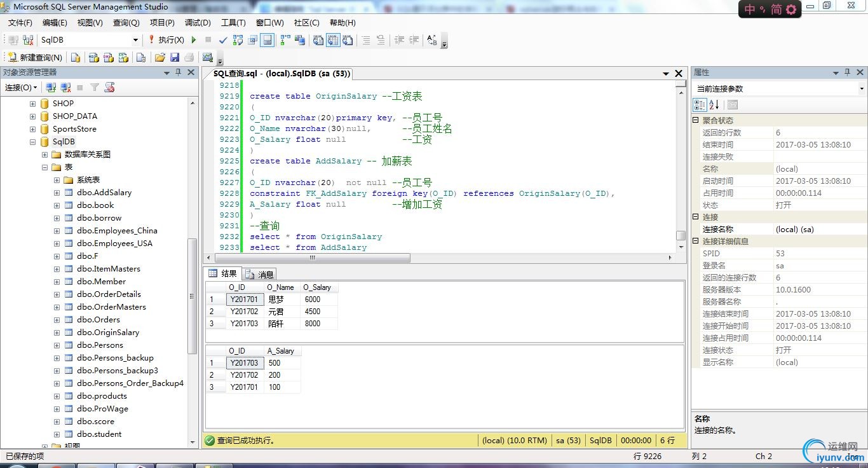Open the 连接(O) dropdown in Object Explorer

click(x=21, y=88)
